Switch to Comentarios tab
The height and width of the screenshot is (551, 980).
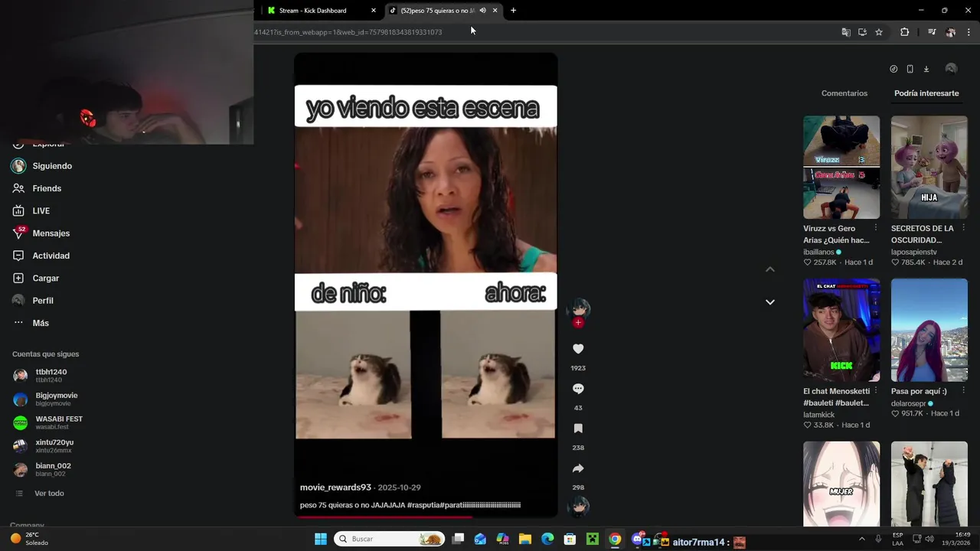tap(844, 93)
